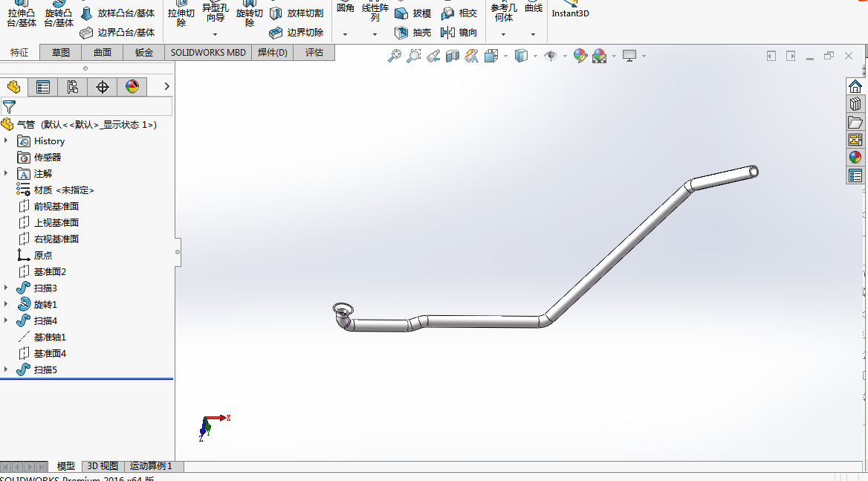Expand manager tabs with right chevron
Image resolution: width=868 pixels, height=481 pixels.
(x=166, y=86)
